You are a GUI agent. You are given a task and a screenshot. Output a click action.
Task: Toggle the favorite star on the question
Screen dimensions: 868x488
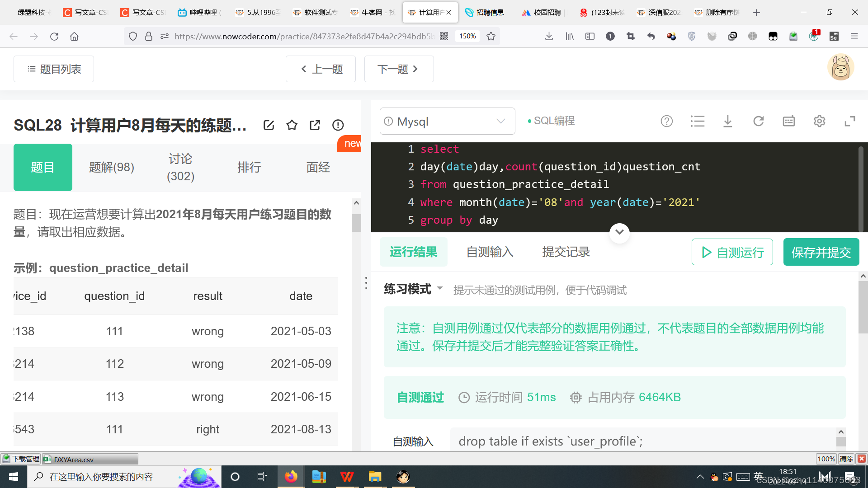click(292, 125)
